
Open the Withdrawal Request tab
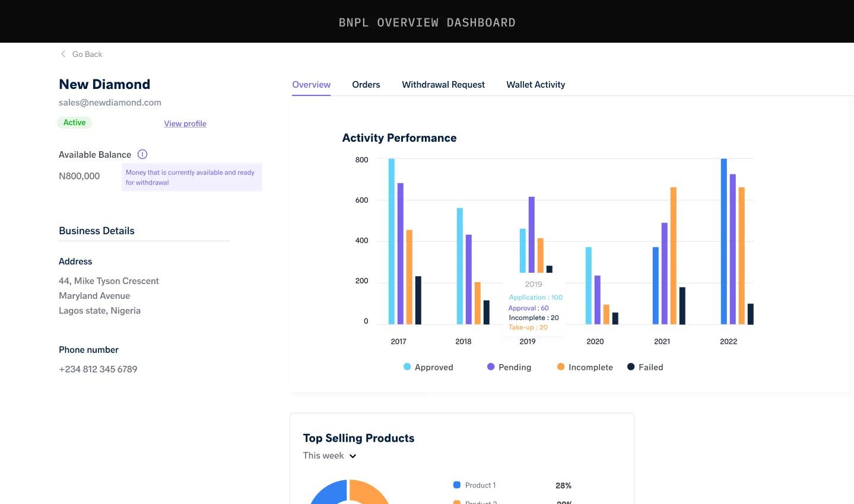[443, 84]
